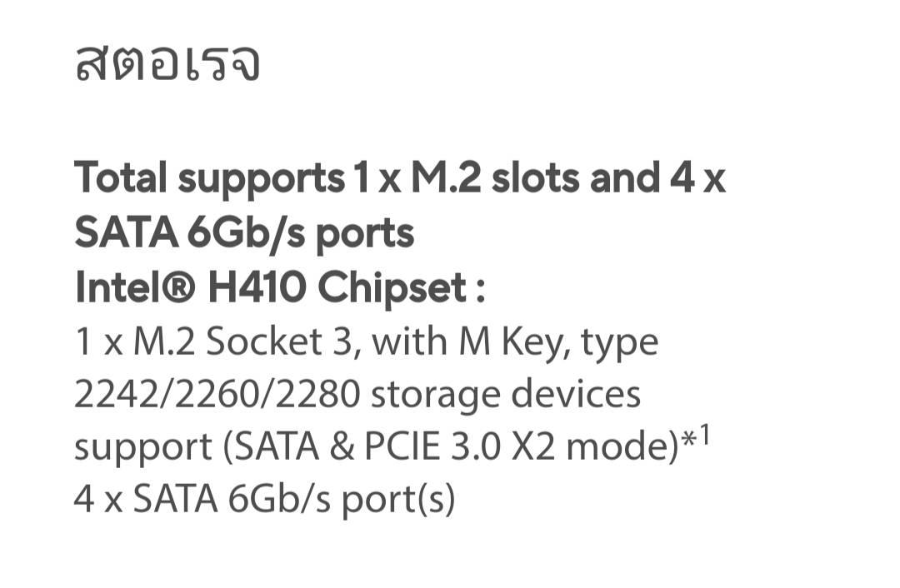Click the ampersand between SATA and PCIE
Image resolution: width=900 pixels, height=588 pixels.
pyautogui.click(x=342, y=447)
